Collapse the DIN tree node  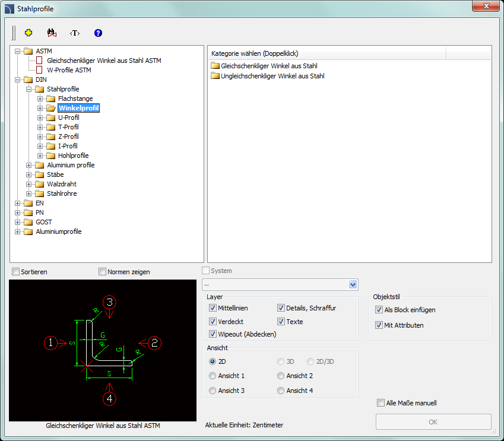click(x=18, y=80)
